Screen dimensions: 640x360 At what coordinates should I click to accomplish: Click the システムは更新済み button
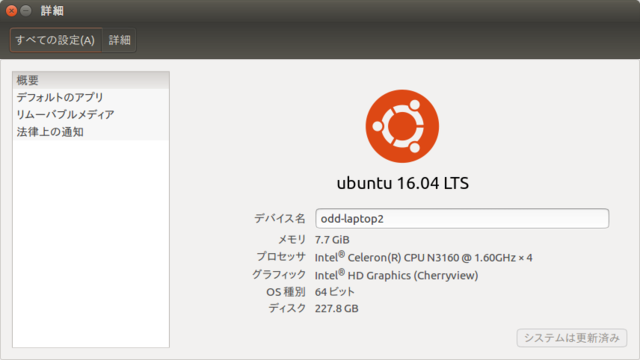(x=571, y=338)
